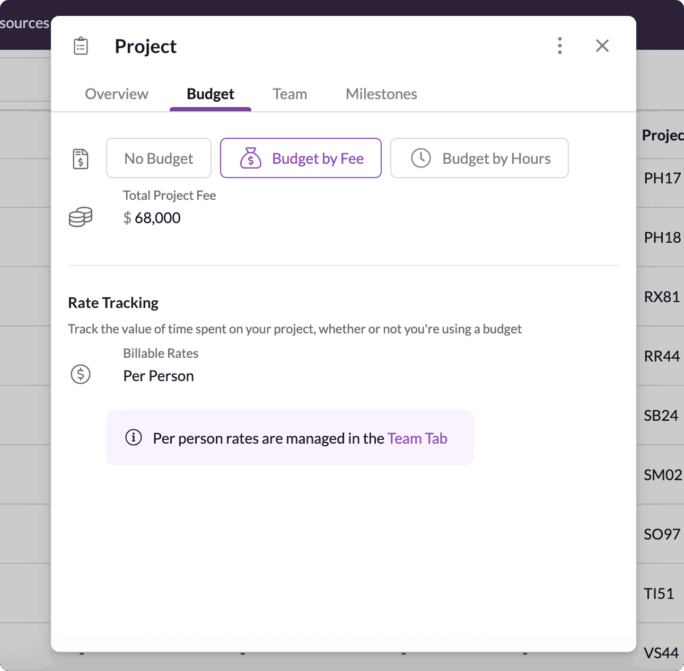This screenshot has height=671, width=684.
Task: Click the Total Project Fee label
Action: 169,195
